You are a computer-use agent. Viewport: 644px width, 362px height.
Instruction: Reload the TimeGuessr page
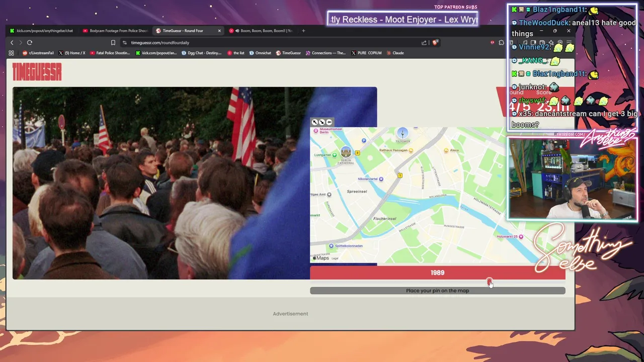pos(30,43)
